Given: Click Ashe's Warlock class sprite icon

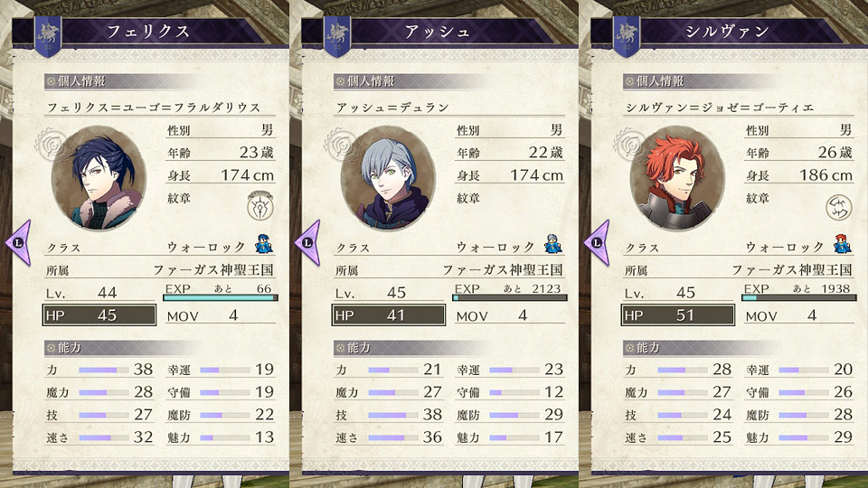Looking at the screenshot, I should coord(553,244).
